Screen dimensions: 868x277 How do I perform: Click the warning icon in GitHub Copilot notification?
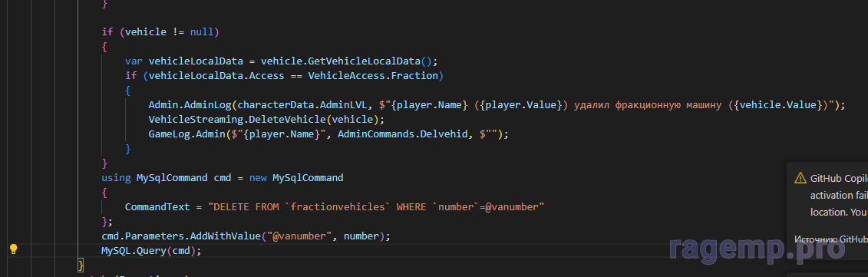(x=800, y=178)
